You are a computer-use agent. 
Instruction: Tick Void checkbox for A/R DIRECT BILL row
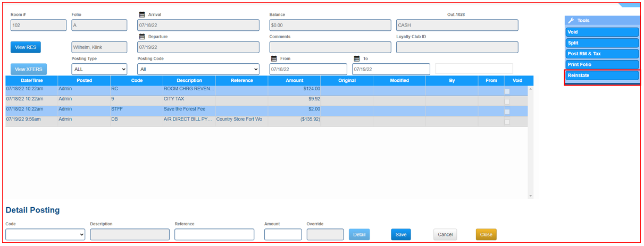point(507,122)
